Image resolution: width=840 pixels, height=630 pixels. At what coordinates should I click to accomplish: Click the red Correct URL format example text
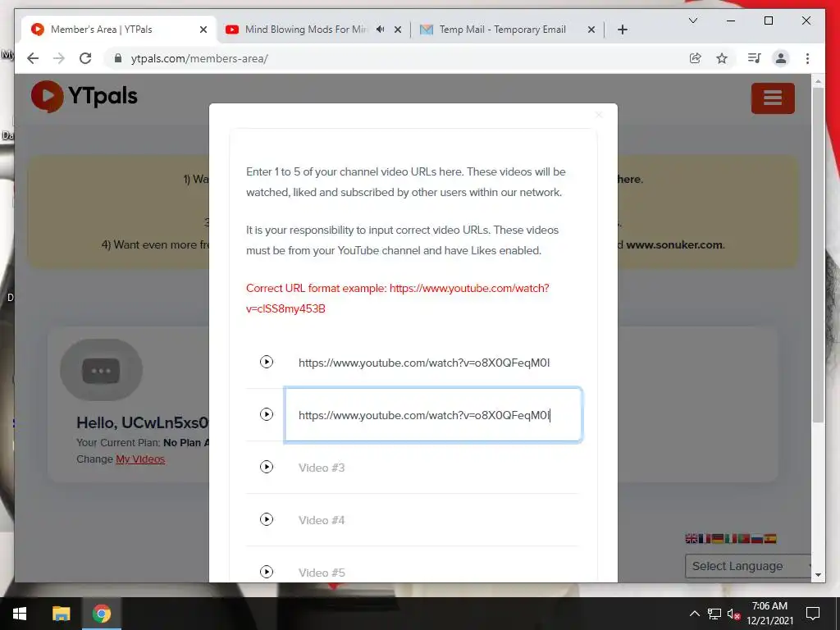pyautogui.click(x=398, y=299)
